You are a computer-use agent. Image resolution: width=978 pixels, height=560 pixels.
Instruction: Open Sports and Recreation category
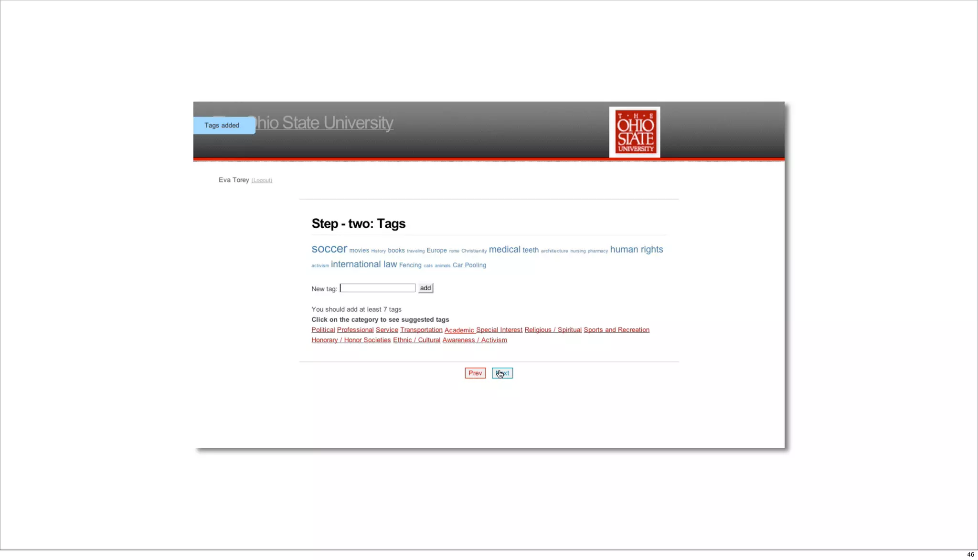click(616, 330)
